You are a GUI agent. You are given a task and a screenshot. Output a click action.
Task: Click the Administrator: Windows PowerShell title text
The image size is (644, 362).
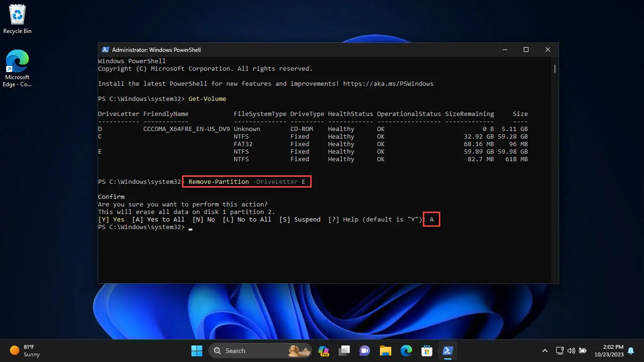[x=157, y=49]
